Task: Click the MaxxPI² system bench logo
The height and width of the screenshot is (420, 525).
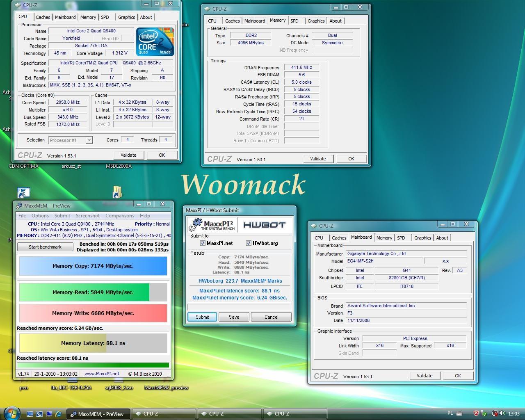Action: [x=212, y=225]
